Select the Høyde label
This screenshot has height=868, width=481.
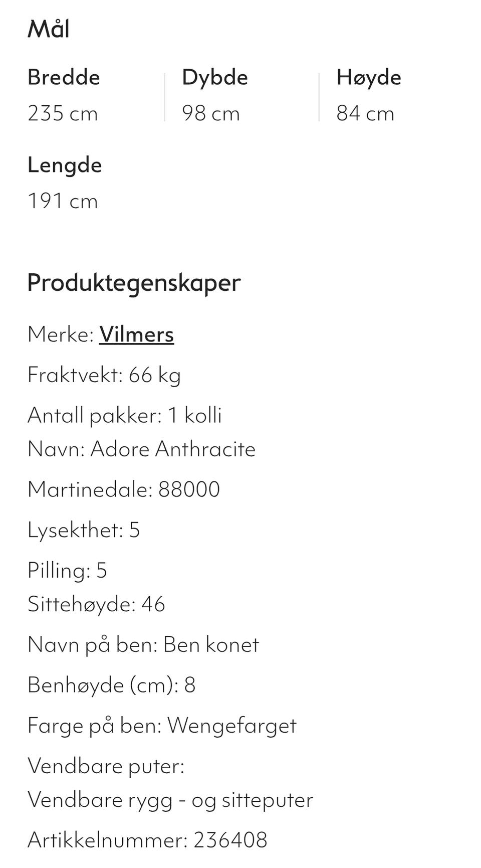pyautogui.click(x=369, y=77)
